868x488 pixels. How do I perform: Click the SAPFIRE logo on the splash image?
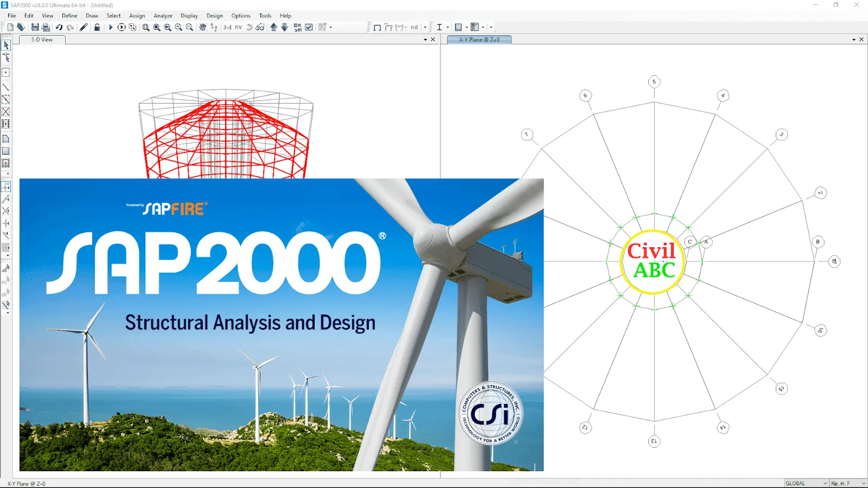174,208
